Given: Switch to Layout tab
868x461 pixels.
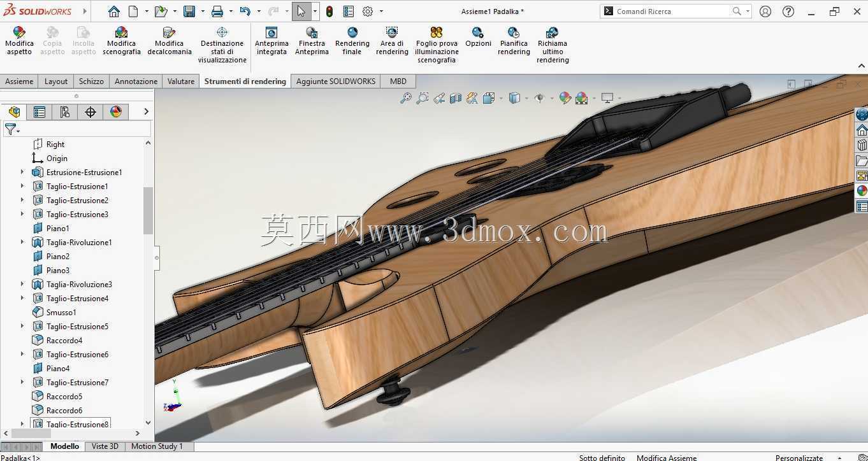Looking at the screenshot, I should (x=56, y=81).
